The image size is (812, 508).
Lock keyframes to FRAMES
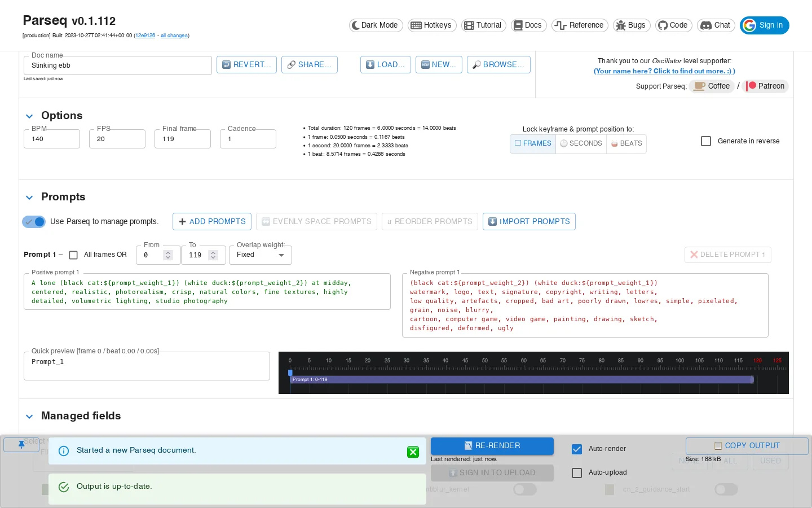tap(533, 144)
